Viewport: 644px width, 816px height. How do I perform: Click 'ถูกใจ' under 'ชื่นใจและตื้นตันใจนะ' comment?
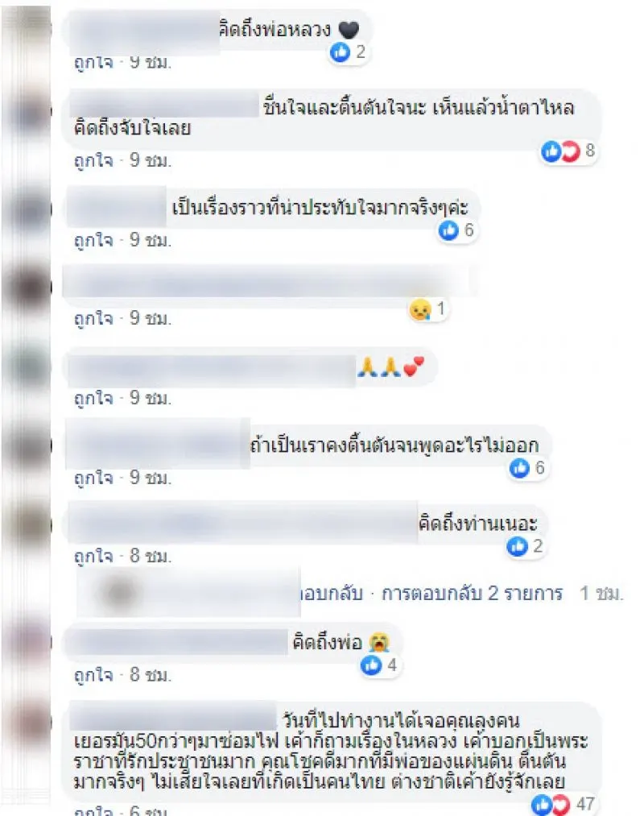93,160
